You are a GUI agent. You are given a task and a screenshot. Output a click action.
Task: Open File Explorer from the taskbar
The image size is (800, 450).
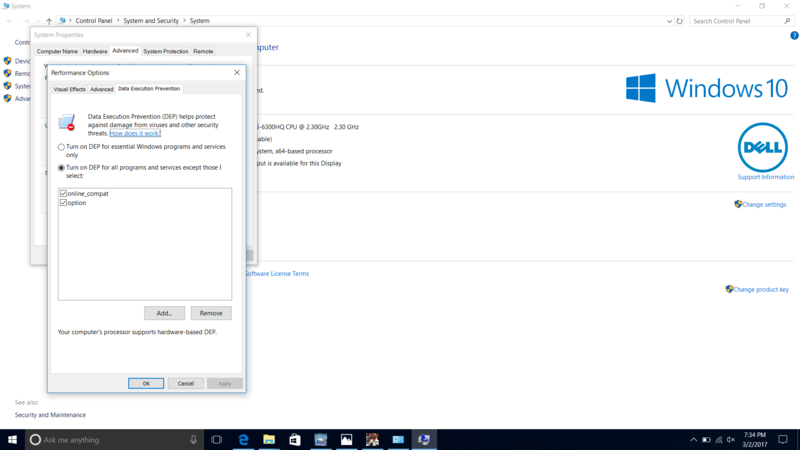coord(269,440)
